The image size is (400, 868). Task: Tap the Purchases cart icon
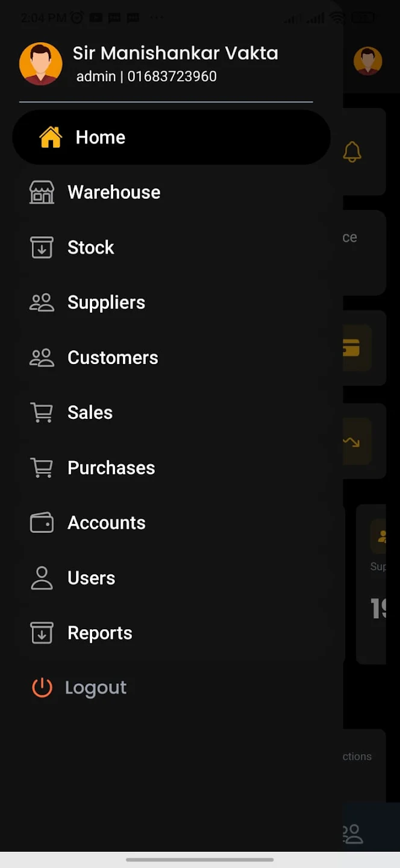click(42, 468)
